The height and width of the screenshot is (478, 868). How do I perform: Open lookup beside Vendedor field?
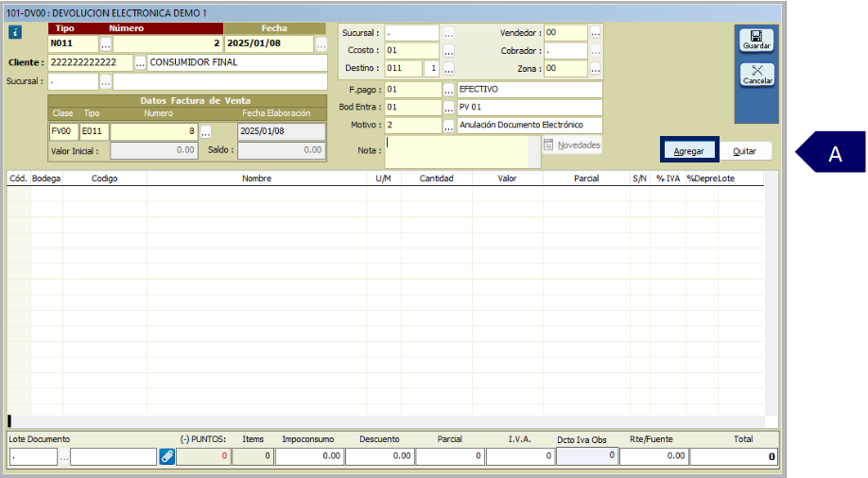point(595,33)
